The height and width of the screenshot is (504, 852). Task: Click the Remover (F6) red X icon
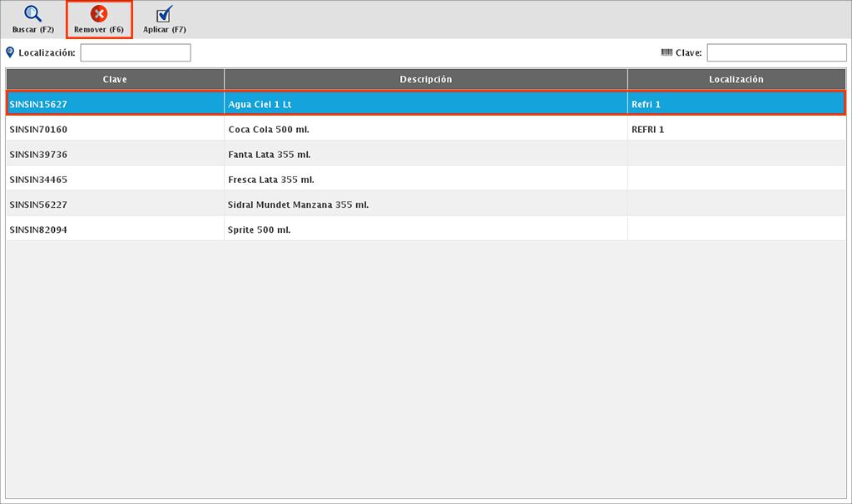coord(99,14)
